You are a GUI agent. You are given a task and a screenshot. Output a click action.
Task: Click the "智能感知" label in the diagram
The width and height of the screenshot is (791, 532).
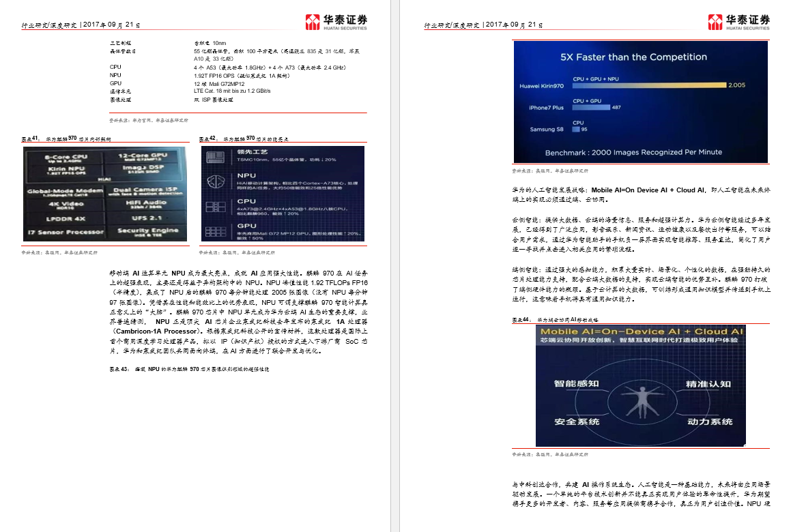coord(576,384)
